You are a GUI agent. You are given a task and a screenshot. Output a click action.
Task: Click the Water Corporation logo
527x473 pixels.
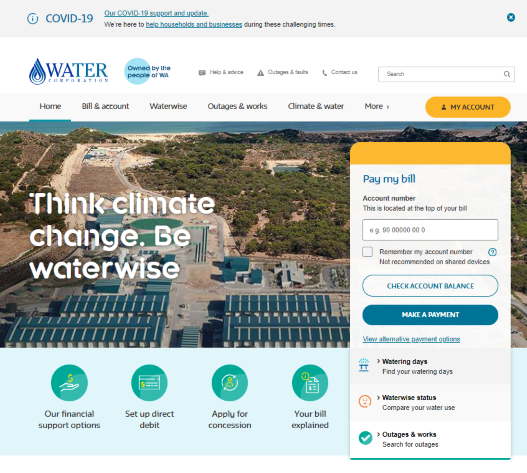coord(69,71)
